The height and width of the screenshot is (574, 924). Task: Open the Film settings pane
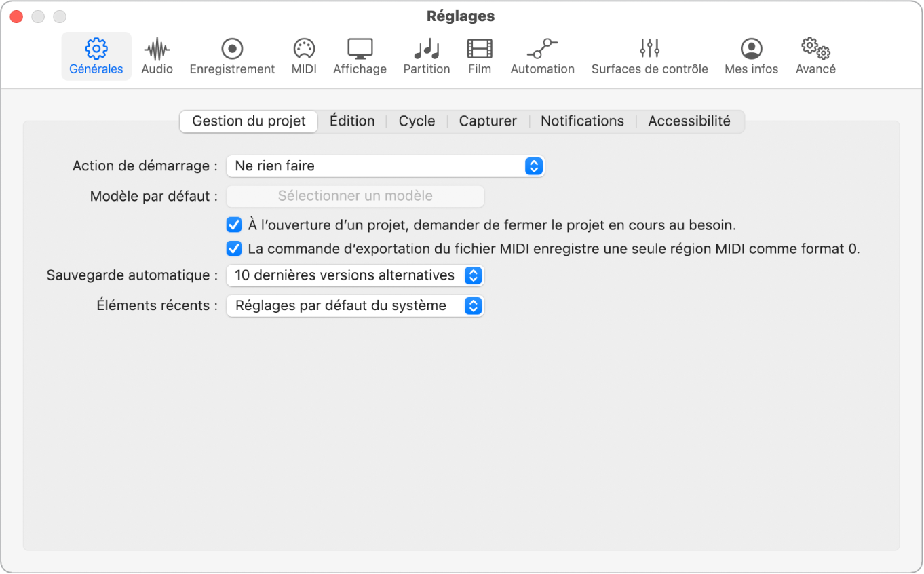[480, 56]
